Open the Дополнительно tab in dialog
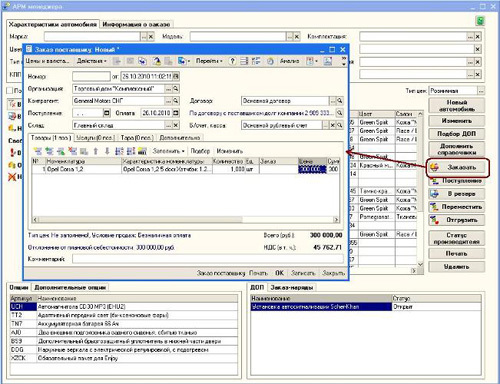This screenshot has width=500, height=384. [180, 138]
